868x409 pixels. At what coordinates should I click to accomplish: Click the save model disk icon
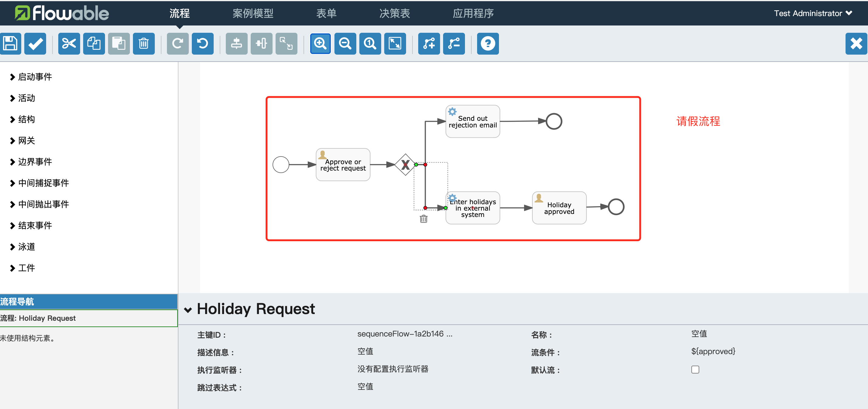click(x=10, y=43)
